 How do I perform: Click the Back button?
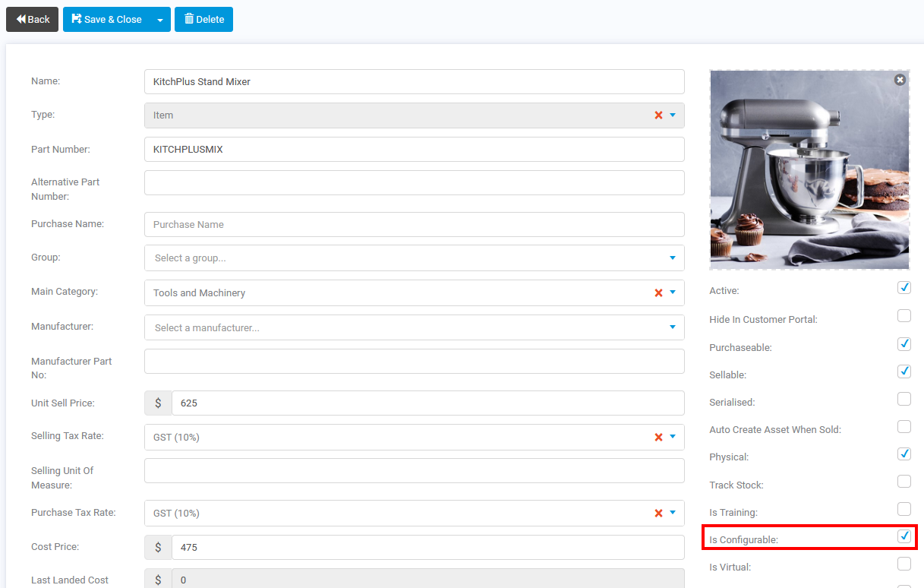[x=33, y=20]
